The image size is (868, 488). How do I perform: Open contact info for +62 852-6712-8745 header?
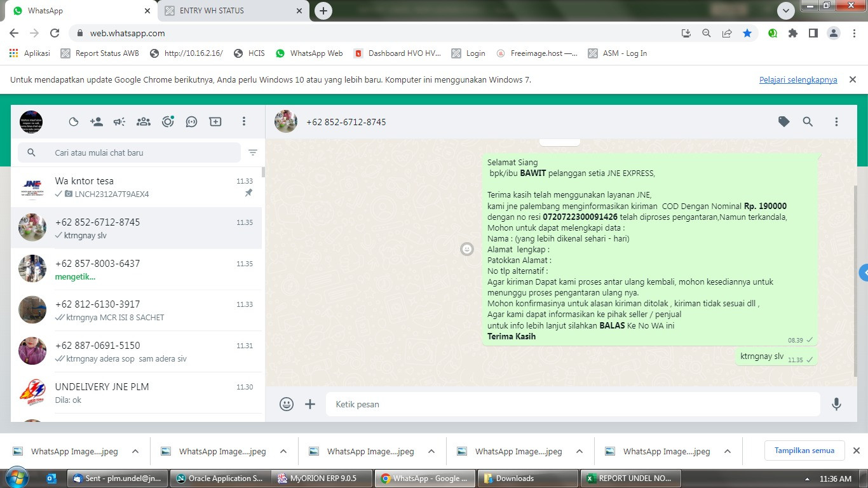point(346,122)
